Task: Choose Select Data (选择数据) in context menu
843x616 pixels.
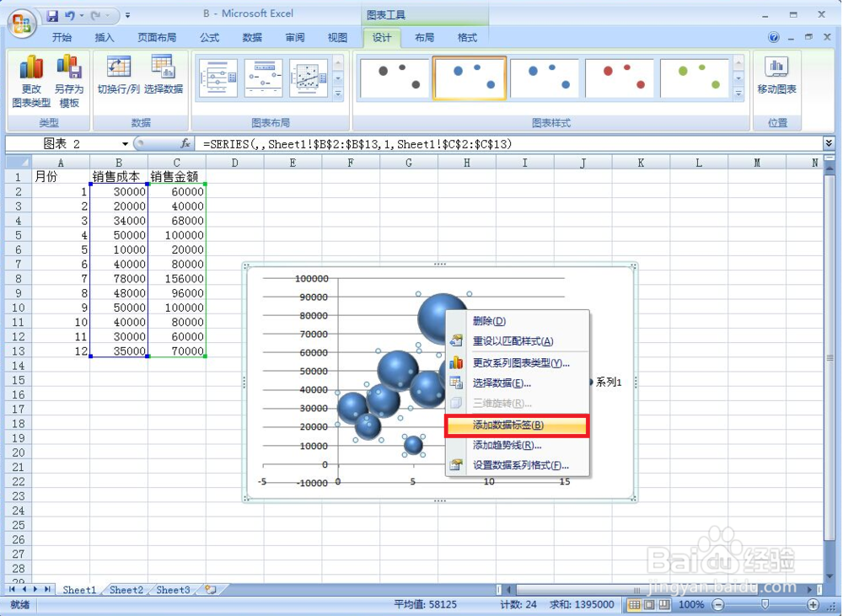Action: [518, 383]
